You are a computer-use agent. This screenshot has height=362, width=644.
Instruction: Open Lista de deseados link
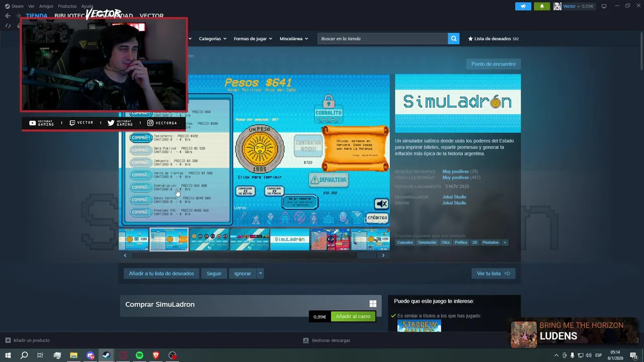pyautogui.click(x=493, y=39)
